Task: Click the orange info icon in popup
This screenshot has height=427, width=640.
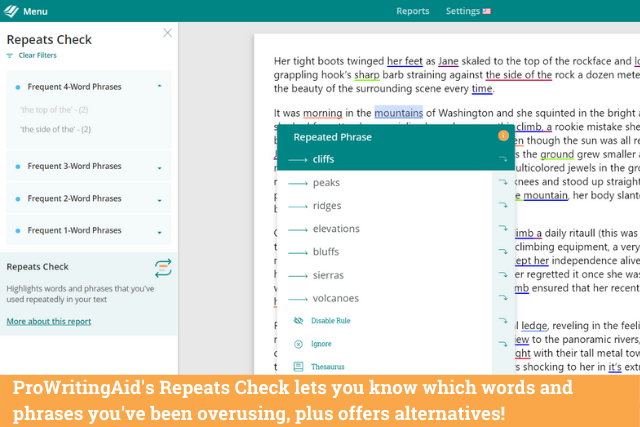Action: click(503, 136)
